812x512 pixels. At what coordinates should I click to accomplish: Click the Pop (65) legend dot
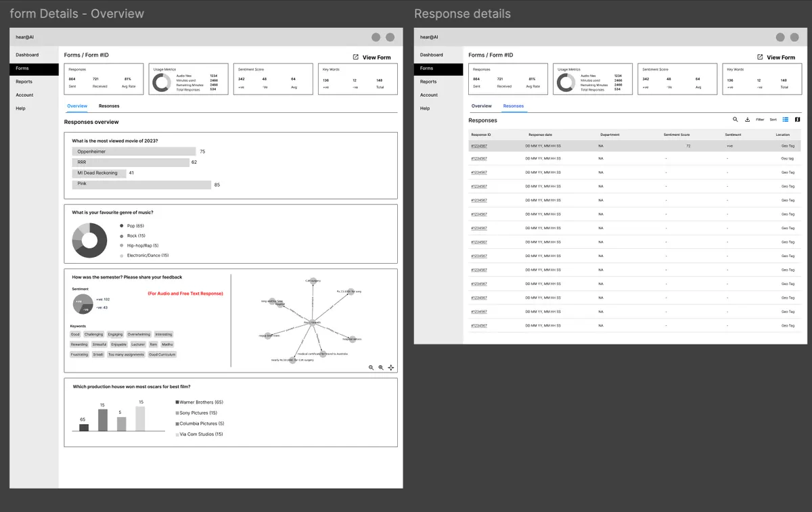[x=122, y=226]
